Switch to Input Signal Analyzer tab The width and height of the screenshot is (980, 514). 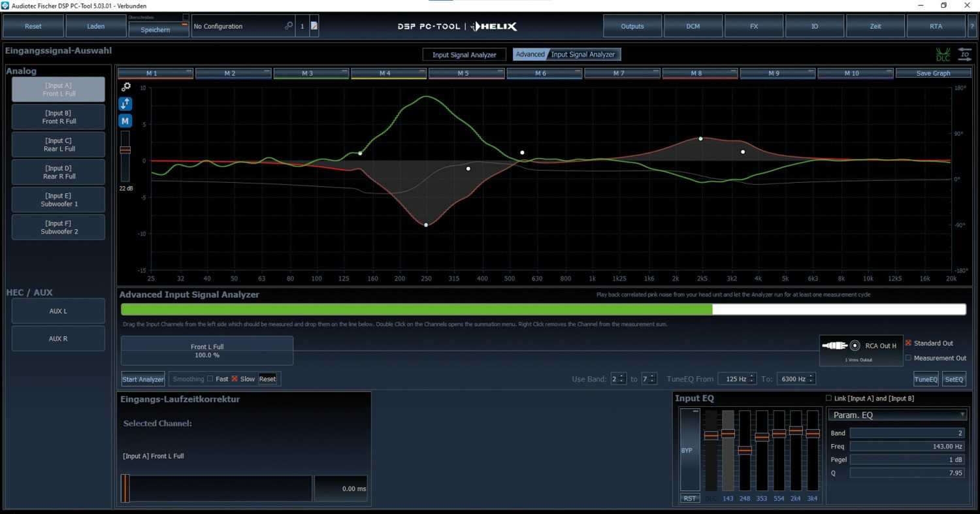tap(465, 55)
